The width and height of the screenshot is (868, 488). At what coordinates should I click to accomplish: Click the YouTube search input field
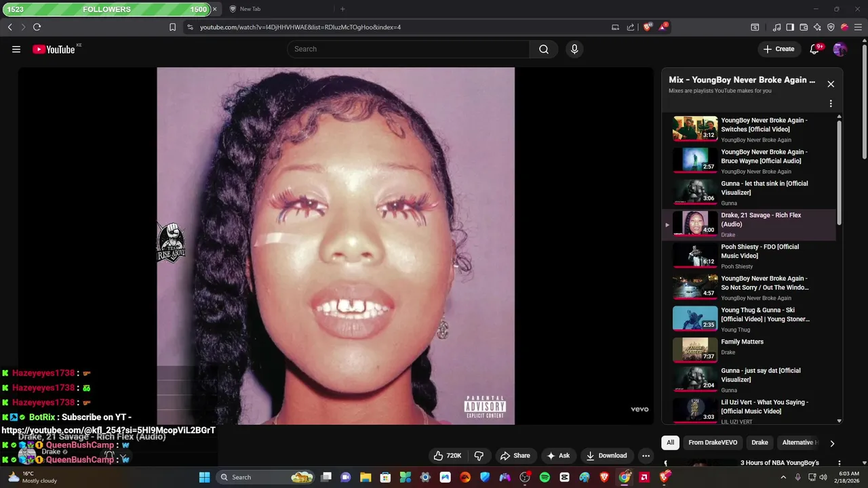408,49
